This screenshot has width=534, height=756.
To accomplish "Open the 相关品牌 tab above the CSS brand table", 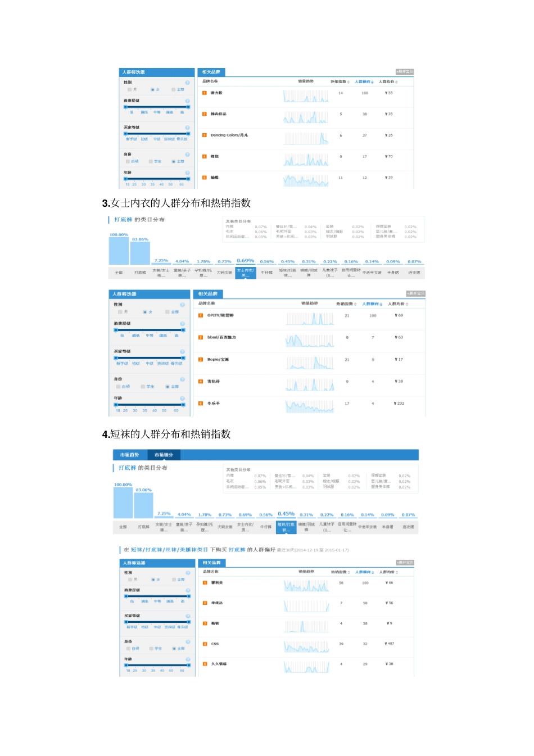I will point(211,563).
